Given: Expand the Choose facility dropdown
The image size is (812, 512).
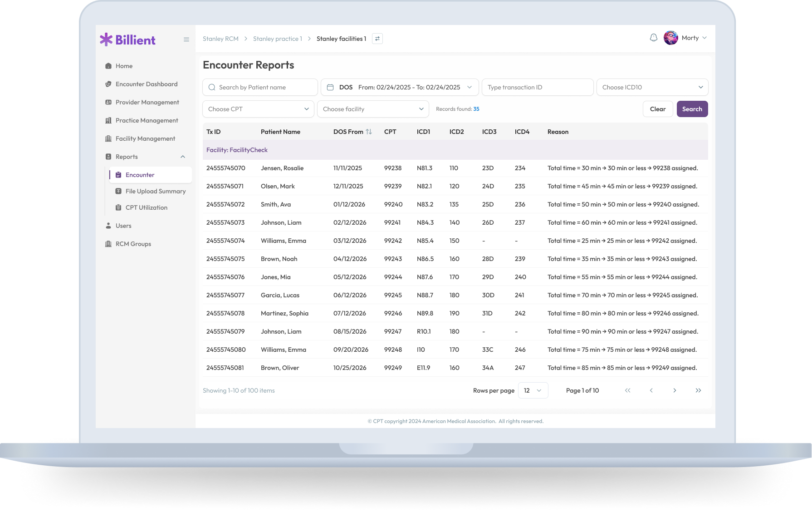Looking at the screenshot, I should [x=372, y=109].
